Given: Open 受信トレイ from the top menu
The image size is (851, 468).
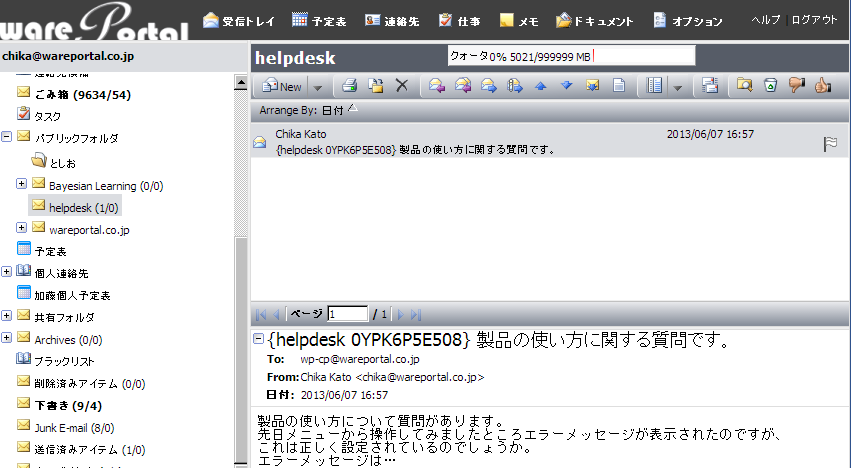Looking at the screenshot, I should tap(238, 21).
